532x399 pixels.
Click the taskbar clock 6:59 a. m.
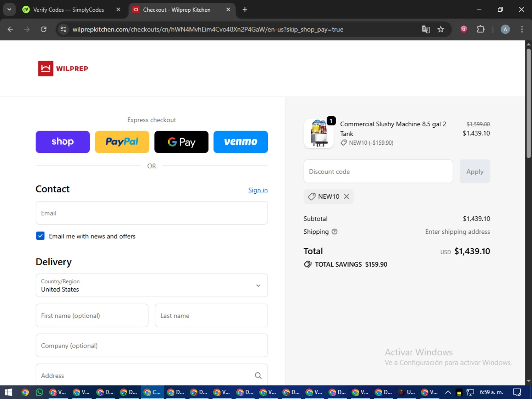tap(492, 392)
